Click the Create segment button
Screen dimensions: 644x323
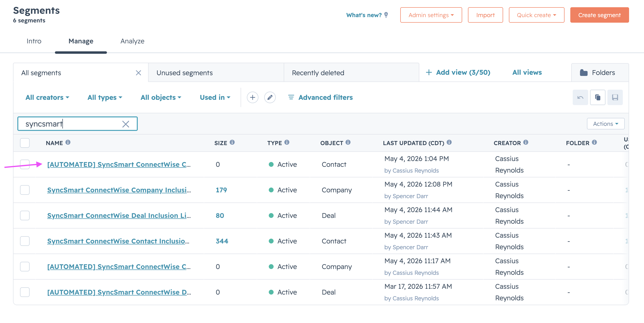[x=599, y=15]
